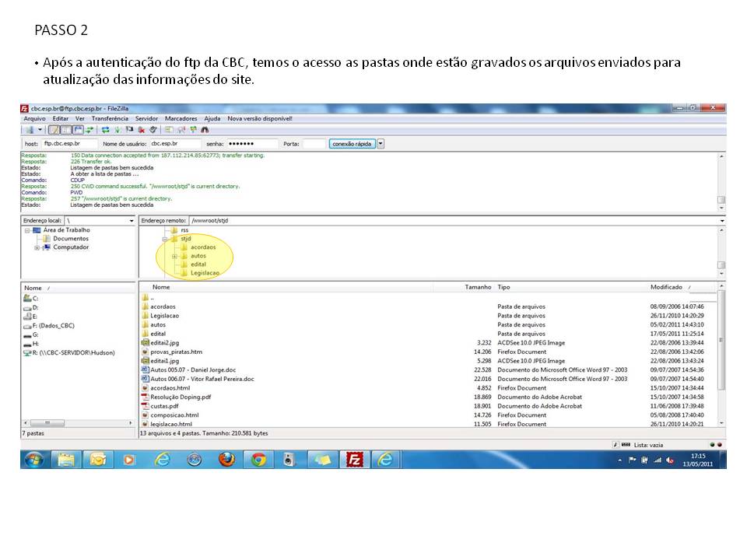Click the disconnect from server icon
The height and width of the screenshot is (560, 747).
coord(142,130)
